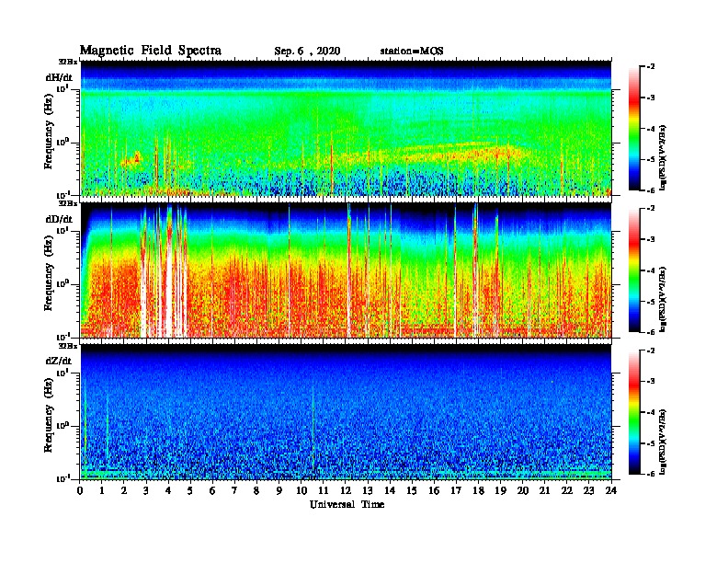Viewport: 728px width, 563px height.
Task: Click the "Universal Time" axis title
Action: pyautogui.click(x=347, y=504)
